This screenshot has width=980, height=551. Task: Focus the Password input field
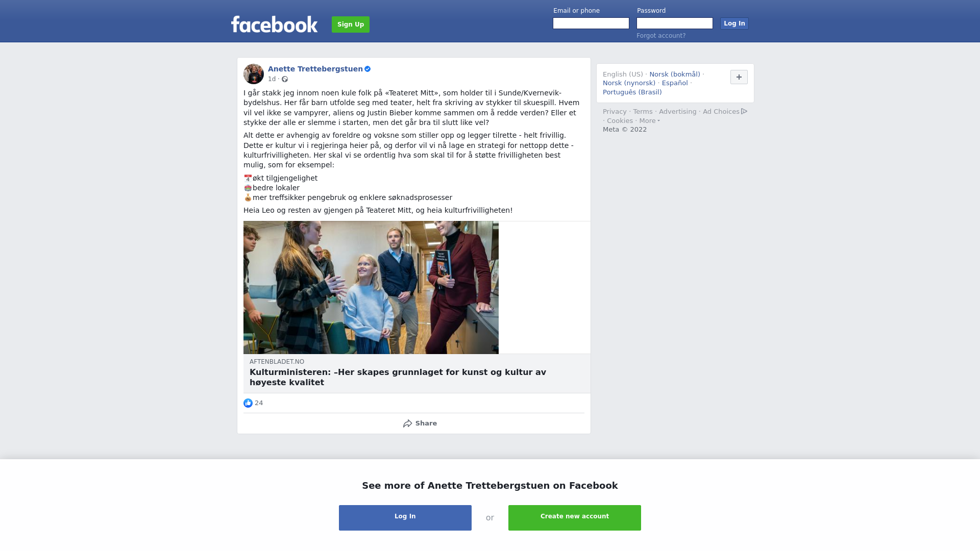click(x=675, y=23)
